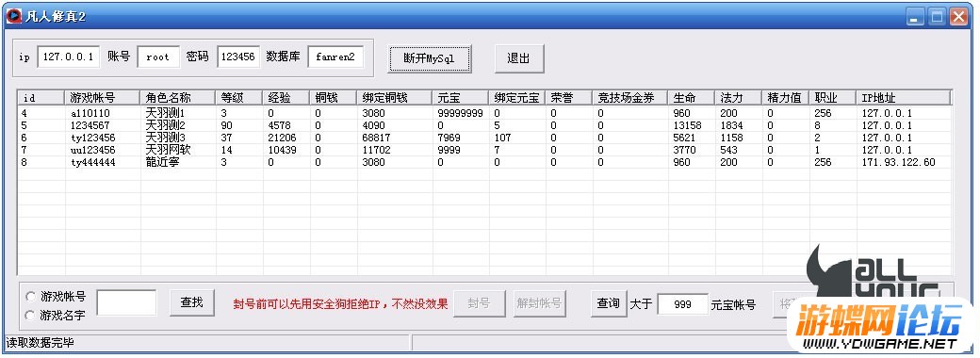This screenshot has height=358, width=980.
Task: Click character name 天羽测2
Action: 166,125
